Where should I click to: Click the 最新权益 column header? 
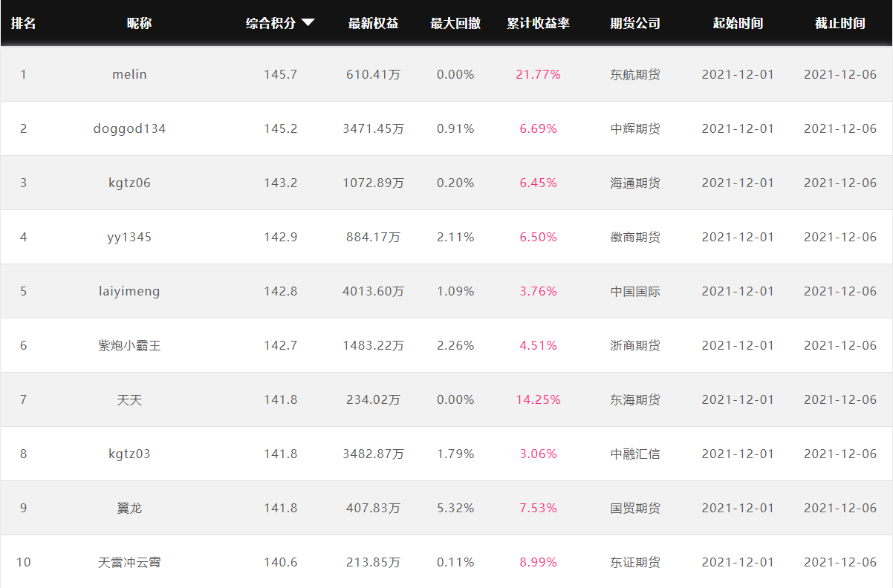tap(373, 23)
